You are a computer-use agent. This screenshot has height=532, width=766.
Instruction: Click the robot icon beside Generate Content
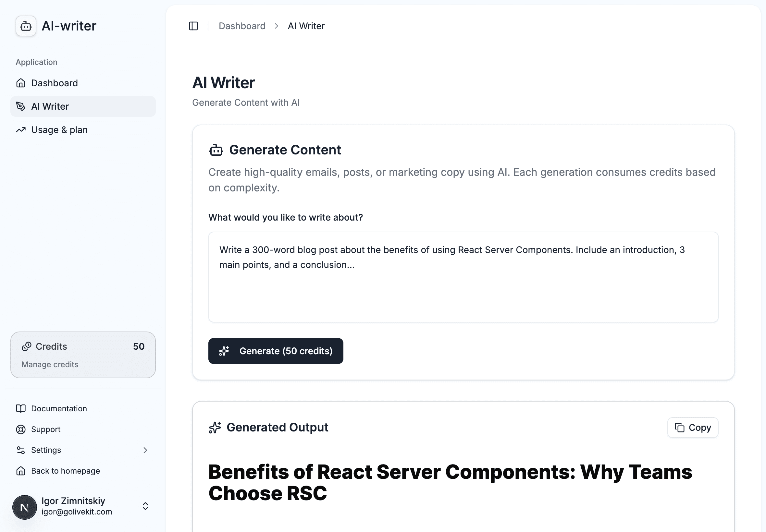(216, 150)
